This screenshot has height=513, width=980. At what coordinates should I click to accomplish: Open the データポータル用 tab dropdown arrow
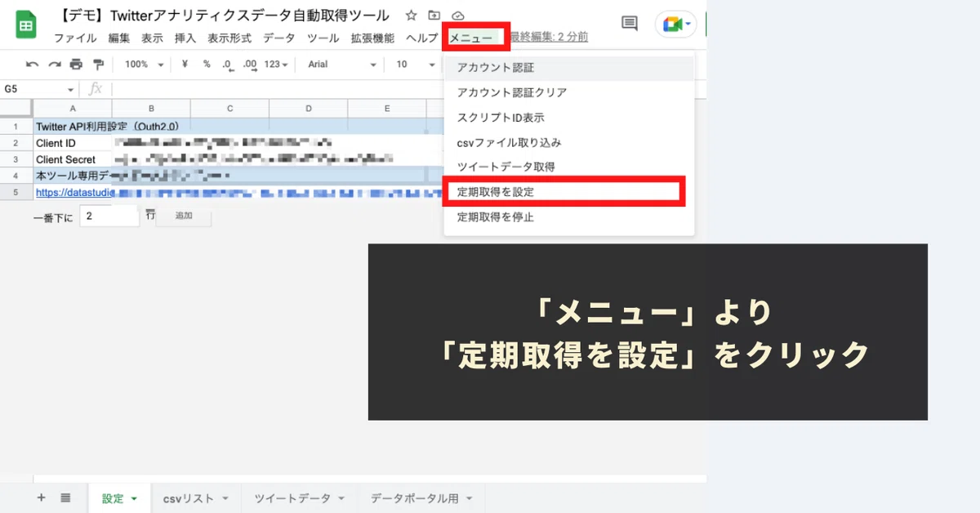(468, 498)
